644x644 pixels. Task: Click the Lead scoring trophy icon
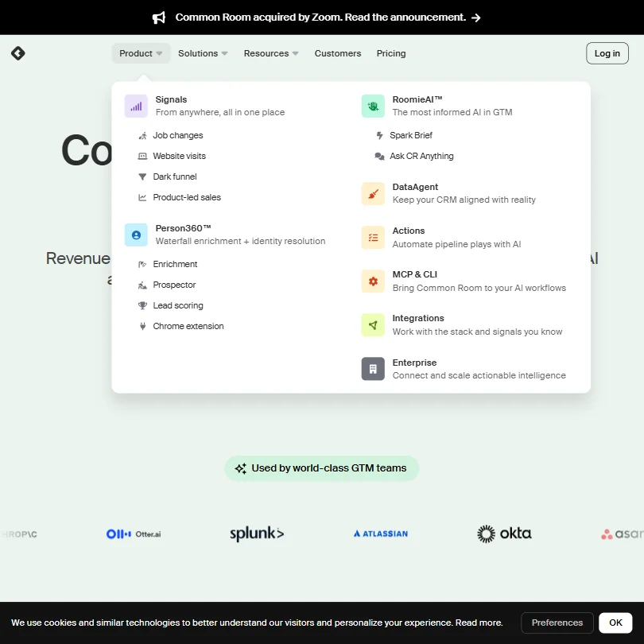tap(142, 305)
